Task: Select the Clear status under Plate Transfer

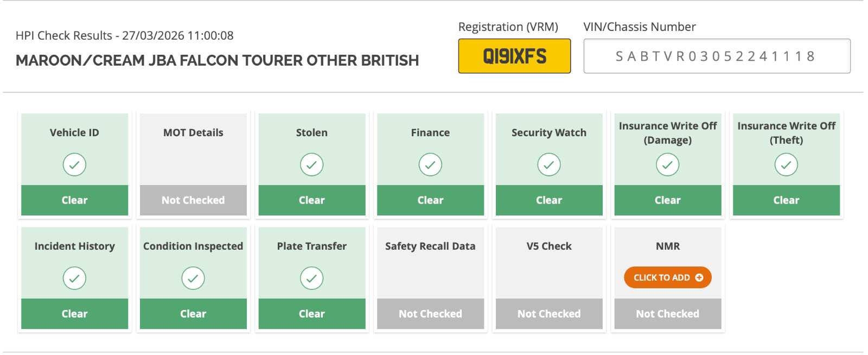Action: (312, 314)
